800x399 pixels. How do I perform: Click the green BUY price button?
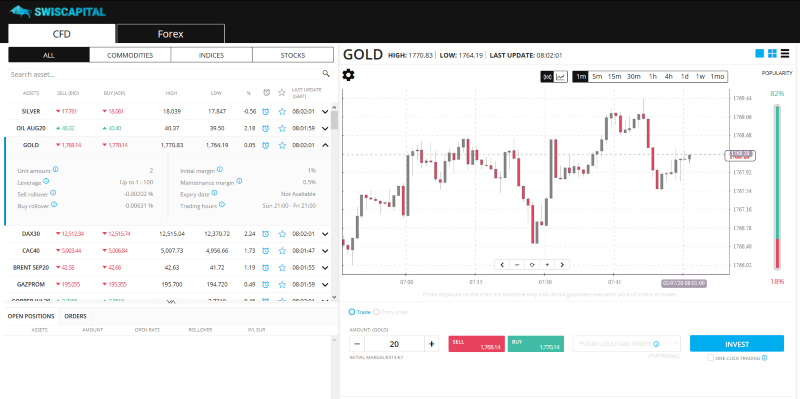[536, 344]
